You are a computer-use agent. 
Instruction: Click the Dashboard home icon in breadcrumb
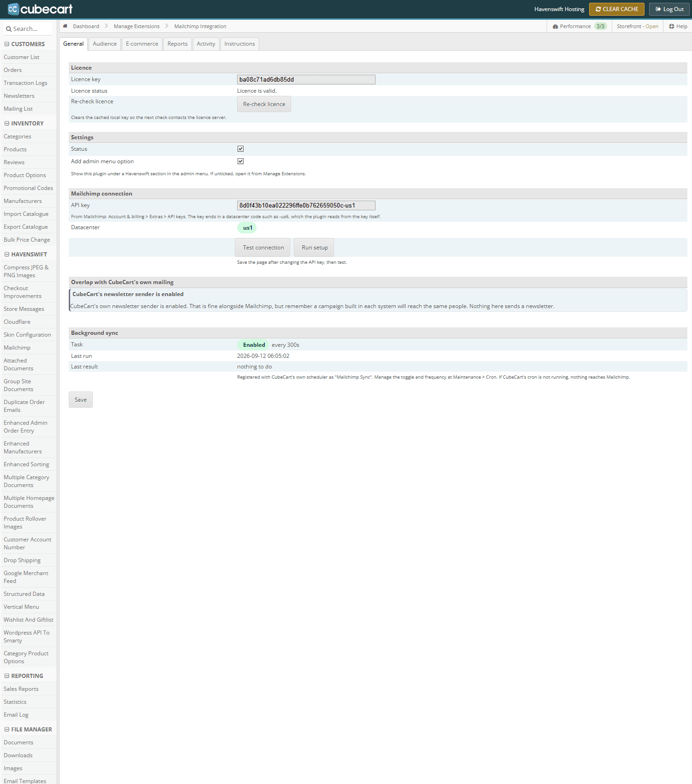(x=65, y=26)
